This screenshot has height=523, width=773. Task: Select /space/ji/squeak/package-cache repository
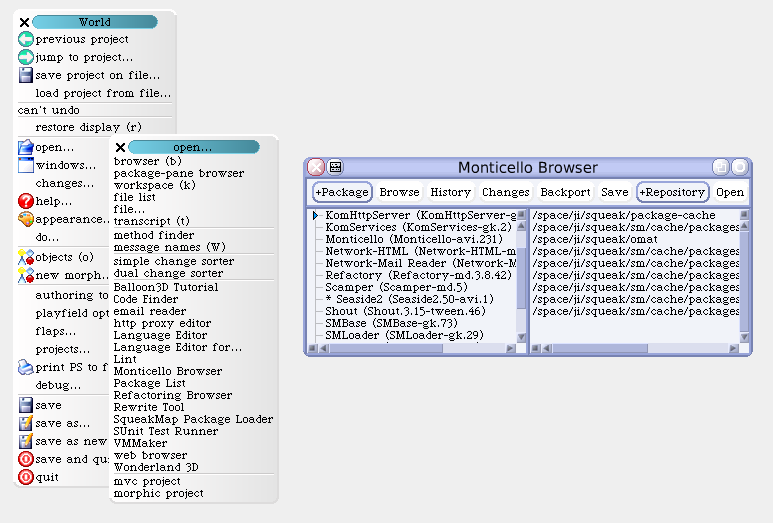624,215
